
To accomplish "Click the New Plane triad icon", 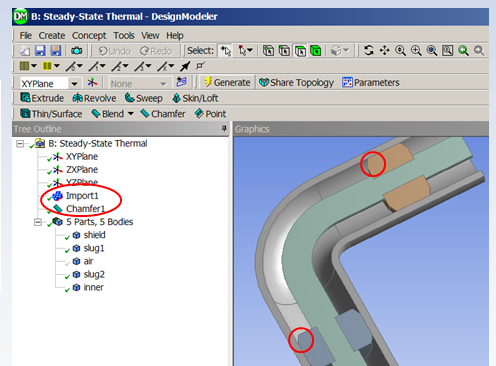I will [92, 82].
